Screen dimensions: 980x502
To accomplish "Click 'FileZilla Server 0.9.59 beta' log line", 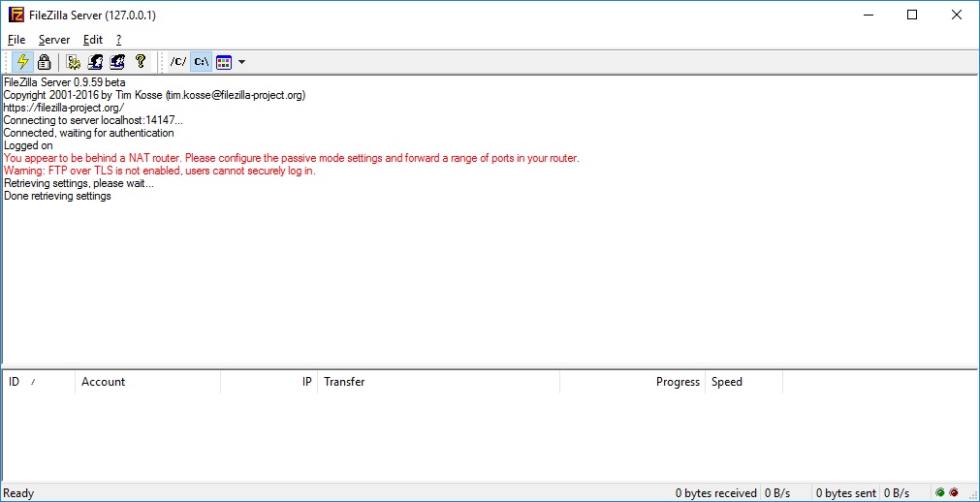I will 64,82.
